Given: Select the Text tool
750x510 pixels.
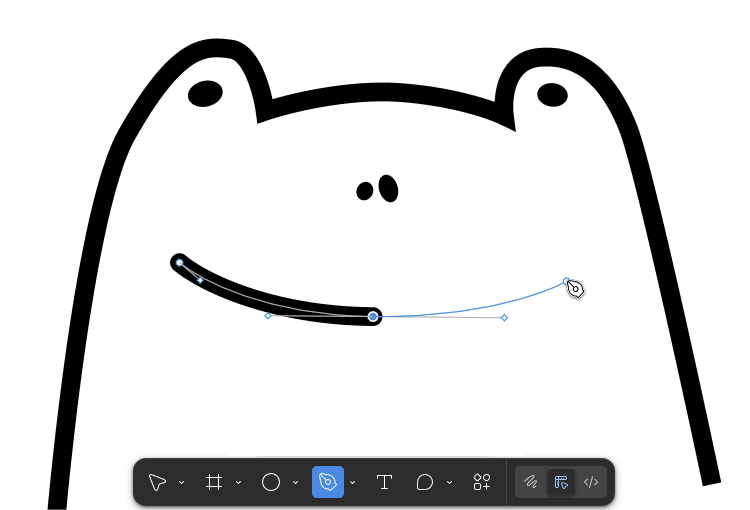Looking at the screenshot, I should pos(384,482).
